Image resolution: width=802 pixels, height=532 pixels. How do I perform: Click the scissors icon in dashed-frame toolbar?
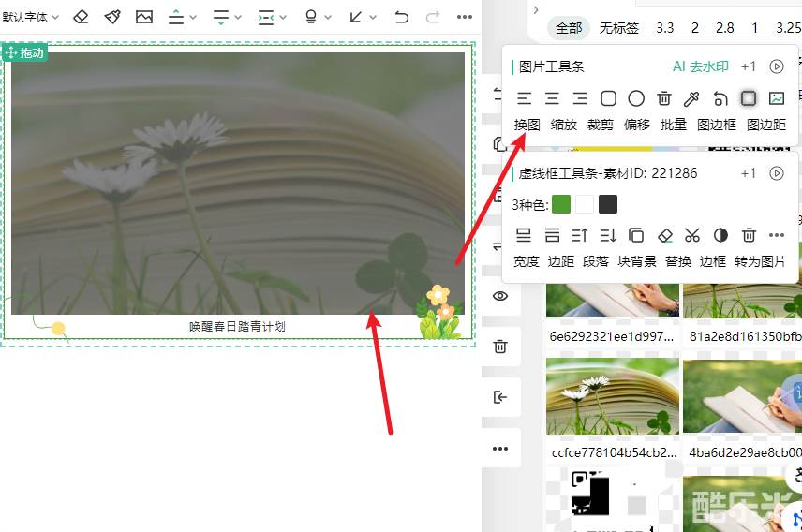[x=692, y=235]
